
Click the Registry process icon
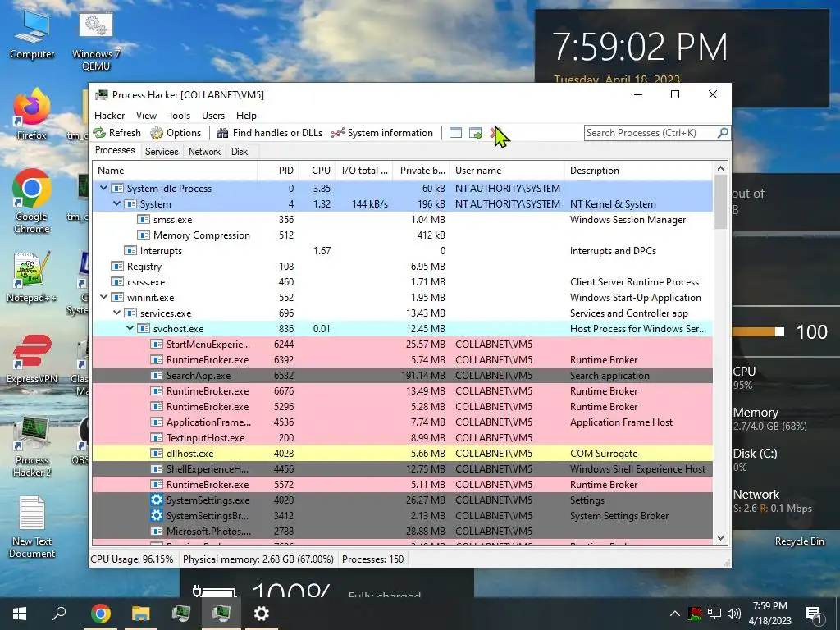117,267
